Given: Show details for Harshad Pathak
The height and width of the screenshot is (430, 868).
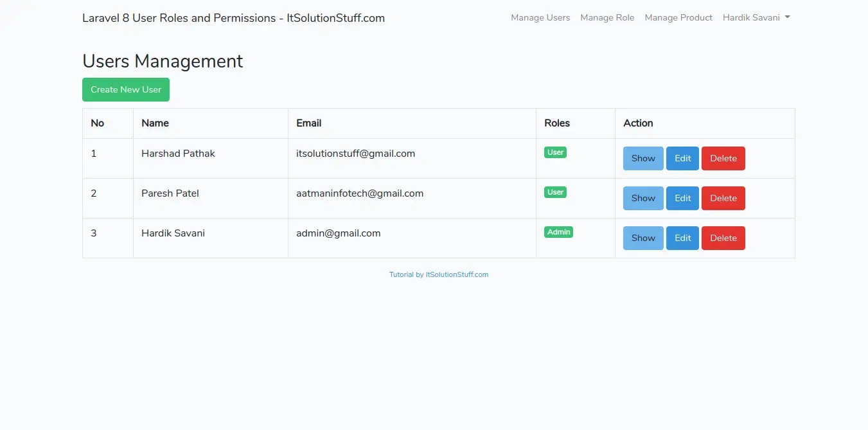Looking at the screenshot, I should (643, 159).
